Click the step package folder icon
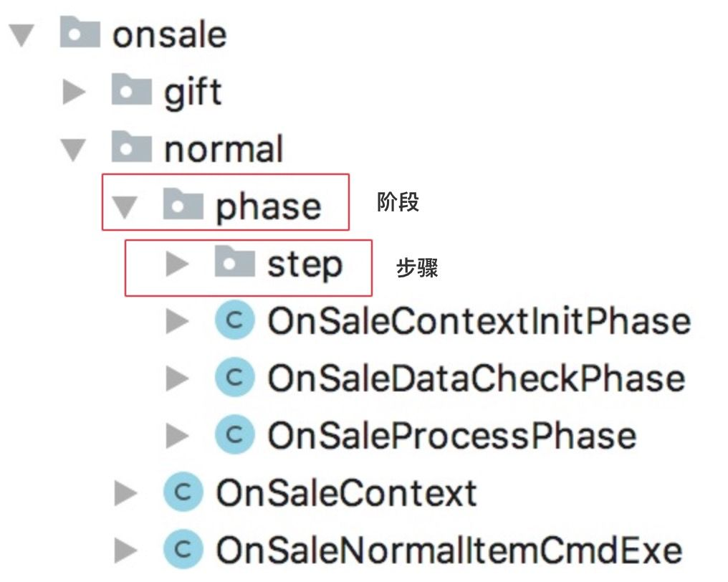Viewport: 728px width, 582px height. pyautogui.click(x=234, y=261)
